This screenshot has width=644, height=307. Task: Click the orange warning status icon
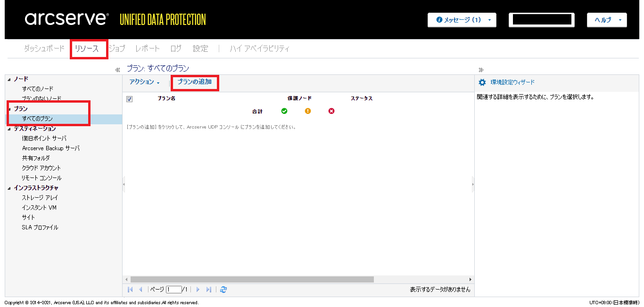pyautogui.click(x=308, y=111)
